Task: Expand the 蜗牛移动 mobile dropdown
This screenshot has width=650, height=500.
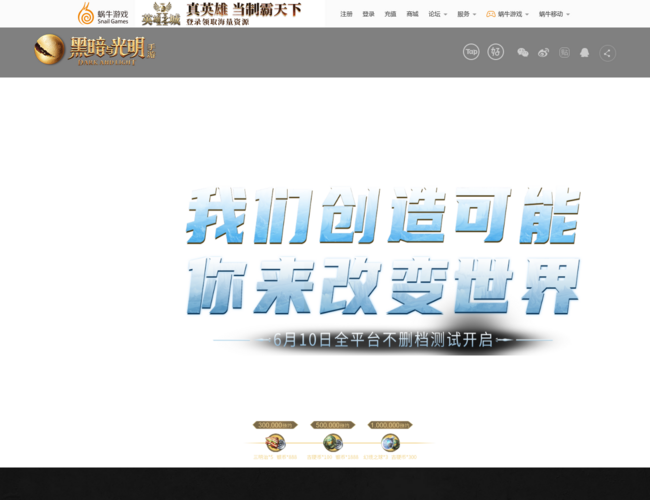Action: point(554,14)
